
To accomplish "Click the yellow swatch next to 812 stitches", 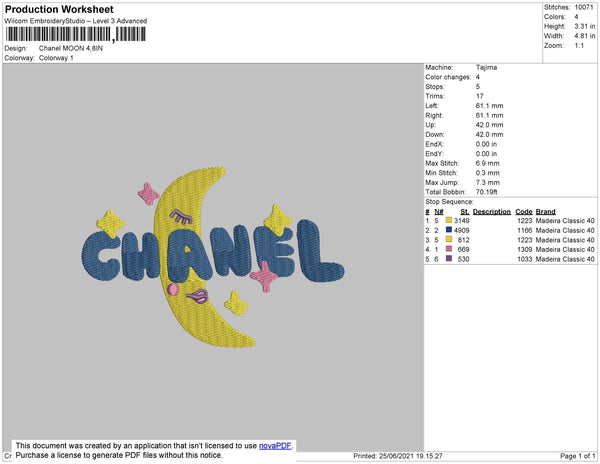I will [449, 239].
